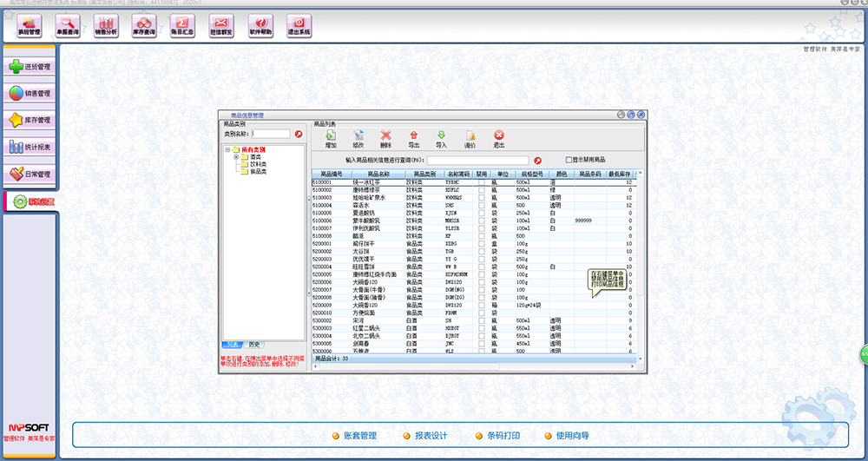Viewport: 868px width, 461px height.
Task: Click the 类别名称 input field
Action: (271, 134)
